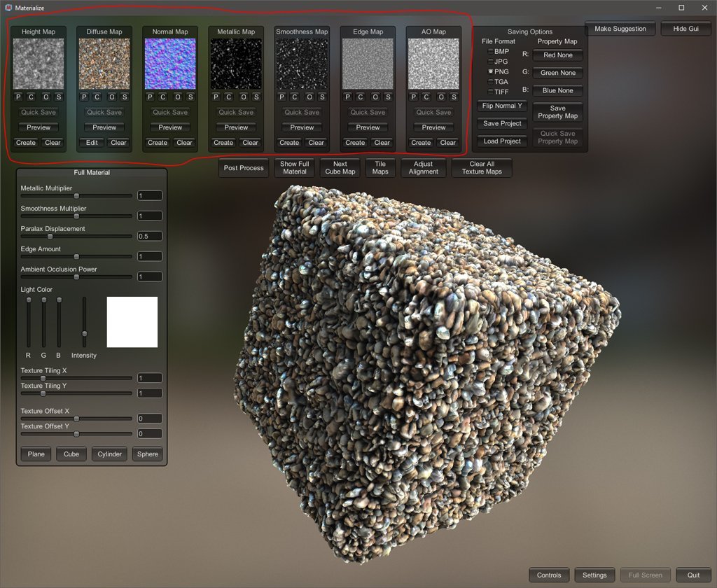Image resolution: width=717 pixels, height=588 pixels.
Task: Click Create under the Metallic Map
Action: [223, 143]
